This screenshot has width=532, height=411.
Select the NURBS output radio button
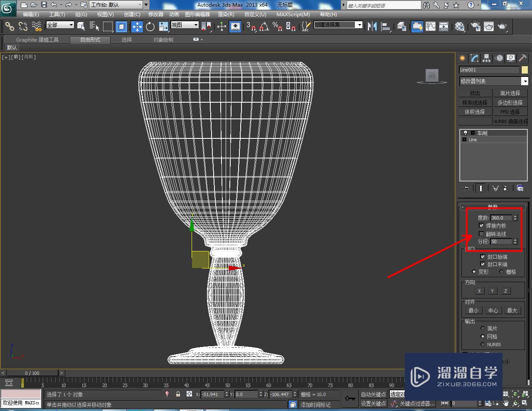pos(483,345)
